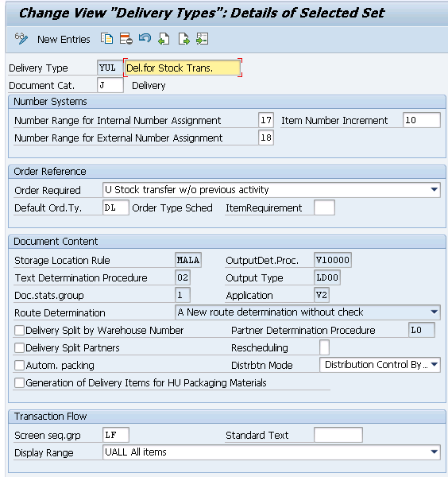Screen dimensions: 448x477
Task: Click the Other Entry selection icon
Action: pyautogui.click(x=202, y=39)
